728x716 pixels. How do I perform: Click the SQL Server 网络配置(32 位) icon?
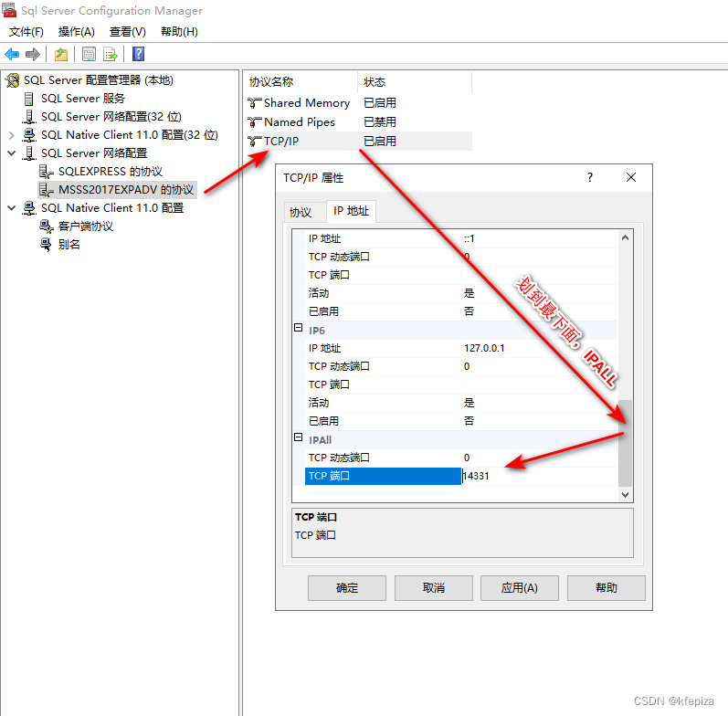(29, 117)
